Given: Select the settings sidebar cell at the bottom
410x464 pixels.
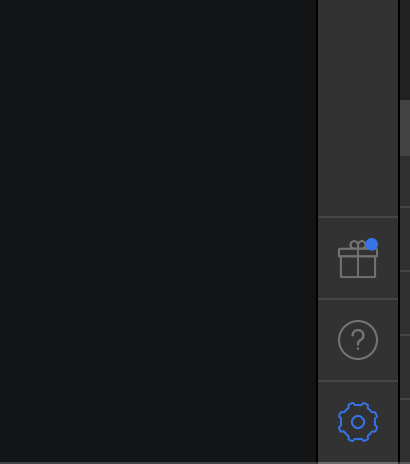Looking at the screenshot, I should (358, 422).
